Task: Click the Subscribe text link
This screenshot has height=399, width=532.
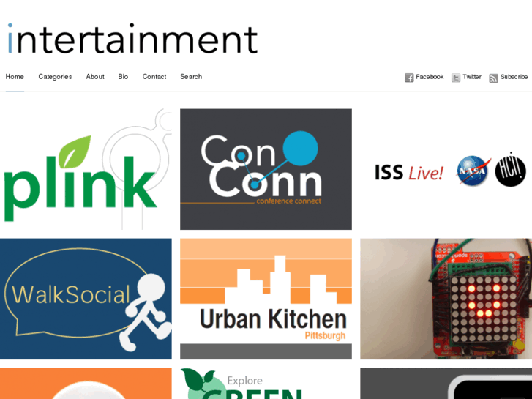Action: tap(514, 77)
